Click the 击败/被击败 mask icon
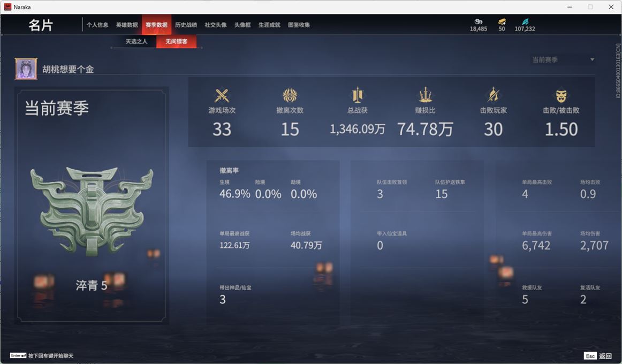Viewport: 622px width, 364px height. [x=561, y=96]
